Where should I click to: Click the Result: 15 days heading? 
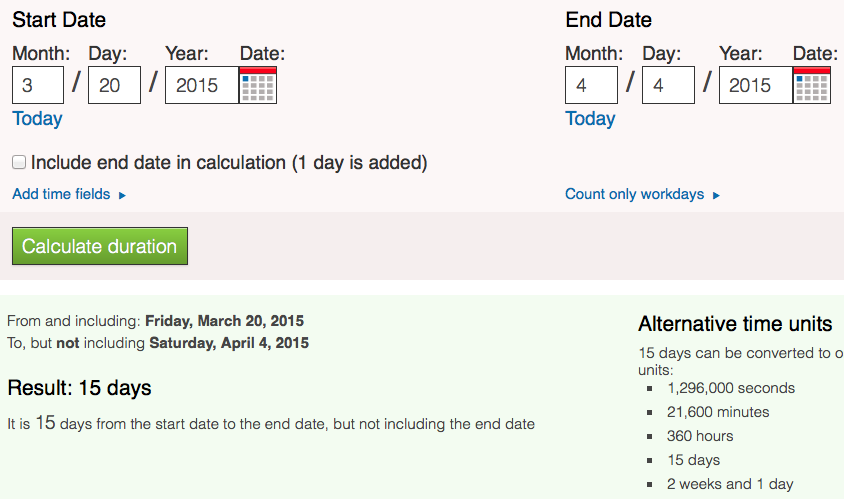tap(79, 388)
